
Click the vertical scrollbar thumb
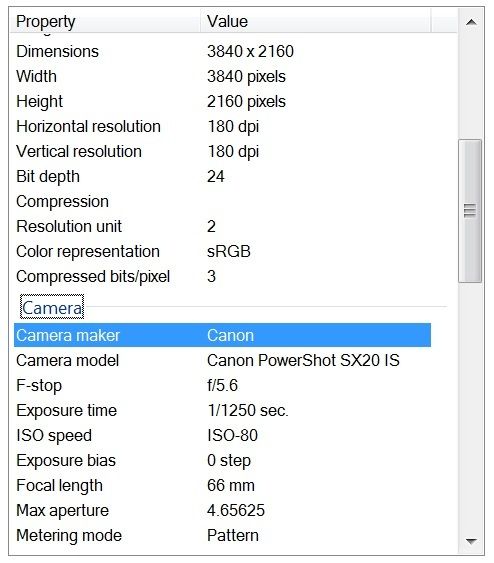coord(470,211)
